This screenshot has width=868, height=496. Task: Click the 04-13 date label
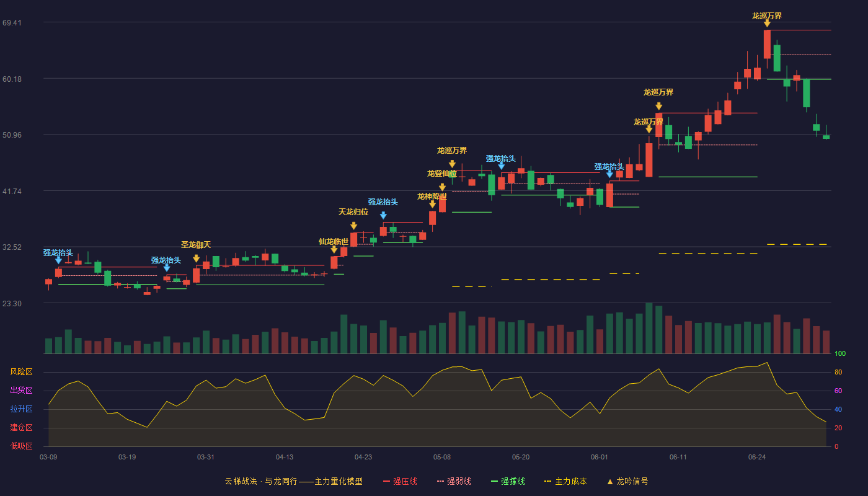pyautogui.click(x=285, y=457)
